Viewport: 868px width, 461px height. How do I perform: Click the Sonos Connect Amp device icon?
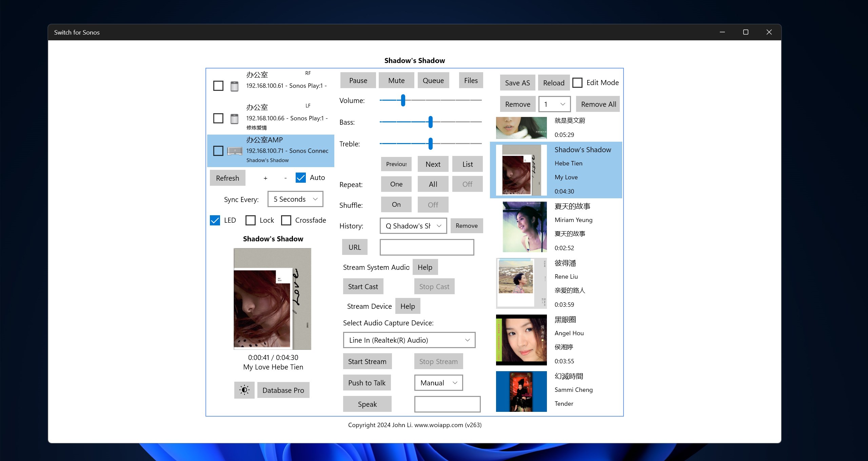235,151
